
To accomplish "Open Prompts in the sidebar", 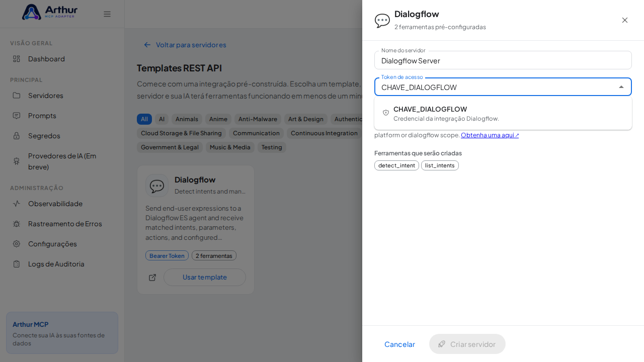I will [62, 116].
